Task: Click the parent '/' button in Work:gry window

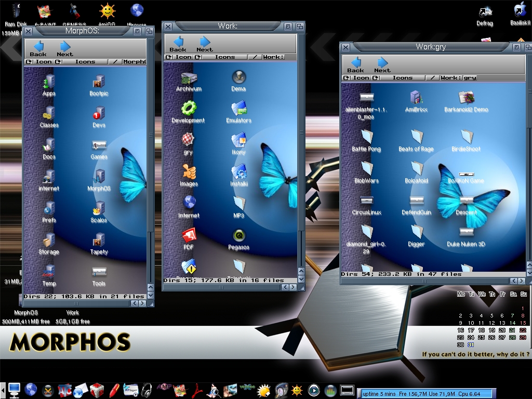Action: click(x=433, y=78)
